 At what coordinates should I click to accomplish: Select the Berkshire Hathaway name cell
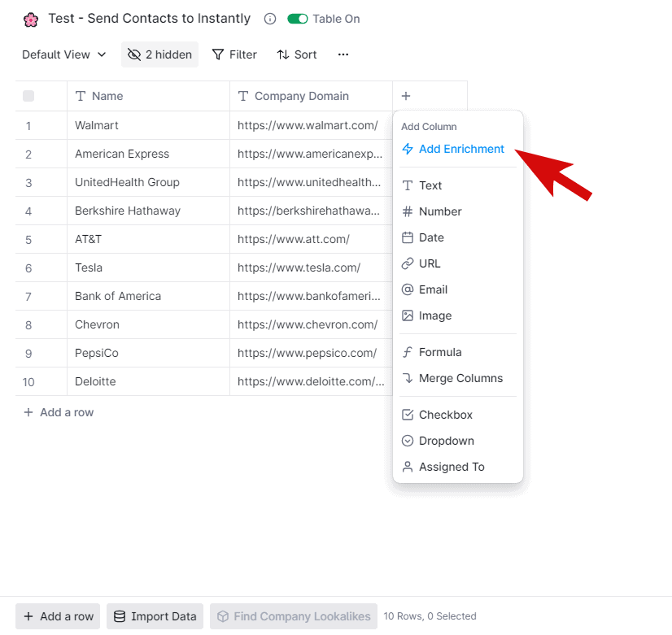pyautogui.click(x=148, y=211)
